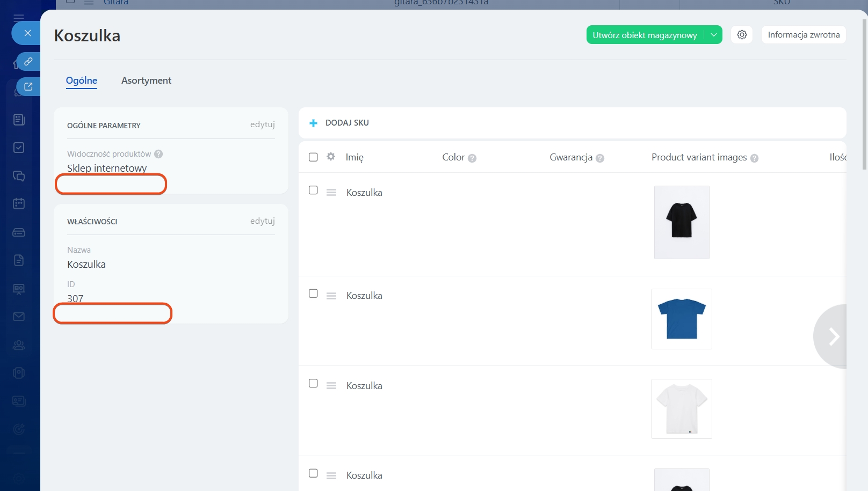The width and height of the screenshot is (868, 491).
Task: Check the third Koszulka row checkbox
Action: (x=313, y=383)
